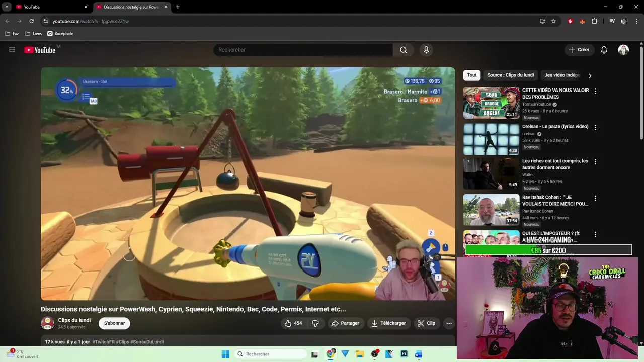Share the video with Partager

(345, 323)
